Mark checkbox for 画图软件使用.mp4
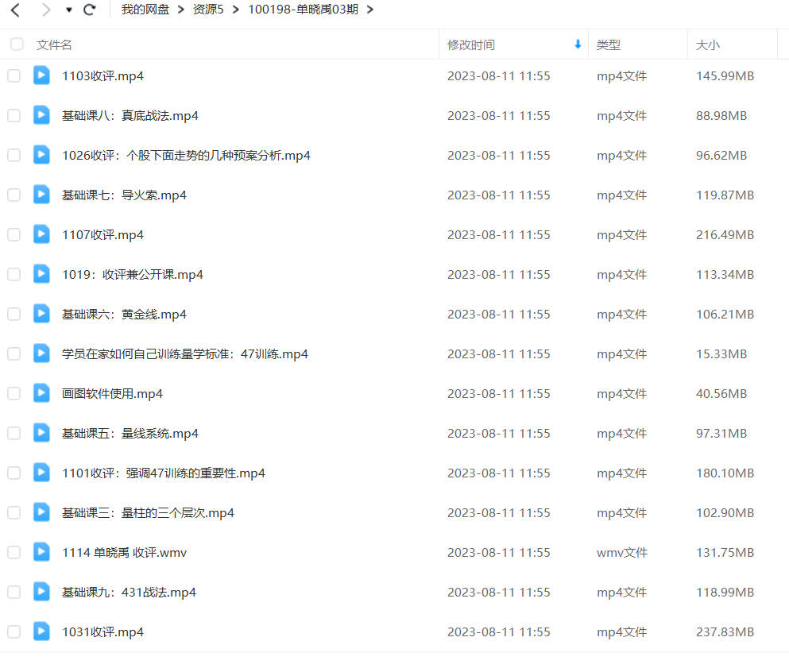Screen dimensions: 789x672 (14, 393)
